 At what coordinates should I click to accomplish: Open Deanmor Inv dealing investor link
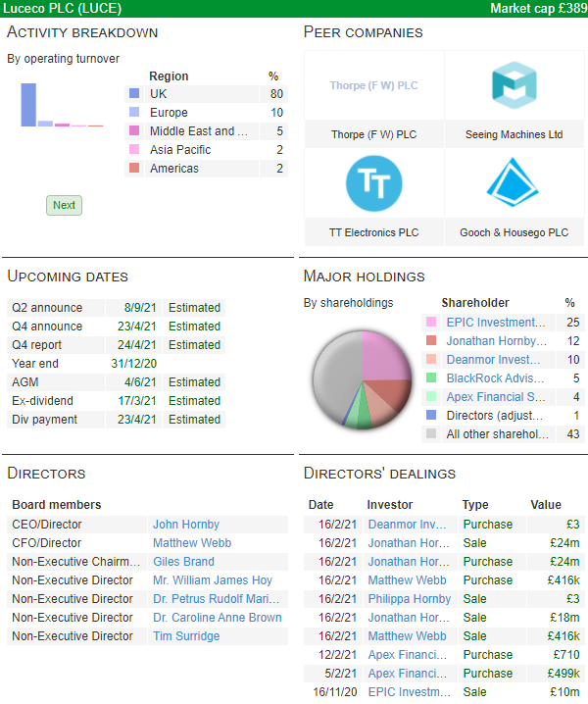point(407,525)
